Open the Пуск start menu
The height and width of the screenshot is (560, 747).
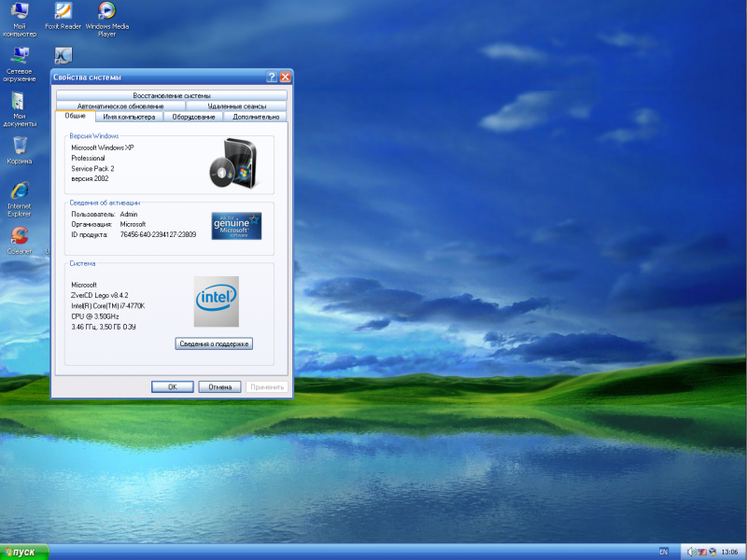pos(24,552)
